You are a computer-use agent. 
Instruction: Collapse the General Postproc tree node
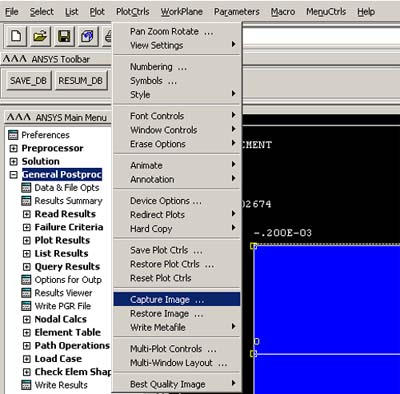click(13, 175)
